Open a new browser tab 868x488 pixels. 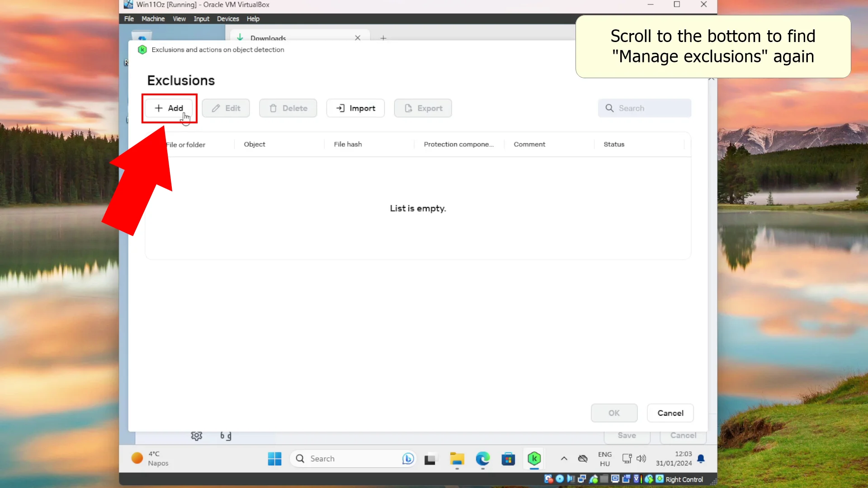(x=383, y=38)
